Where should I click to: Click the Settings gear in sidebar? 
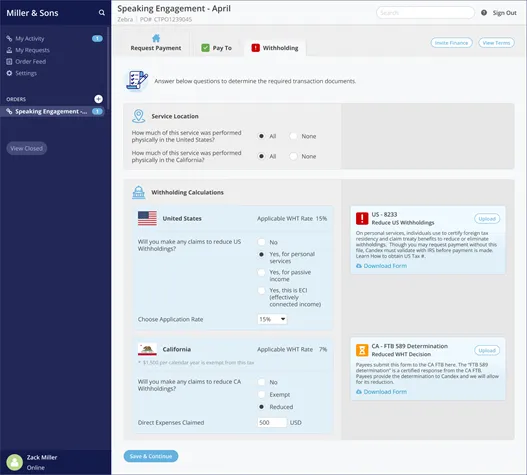(9, 73)
